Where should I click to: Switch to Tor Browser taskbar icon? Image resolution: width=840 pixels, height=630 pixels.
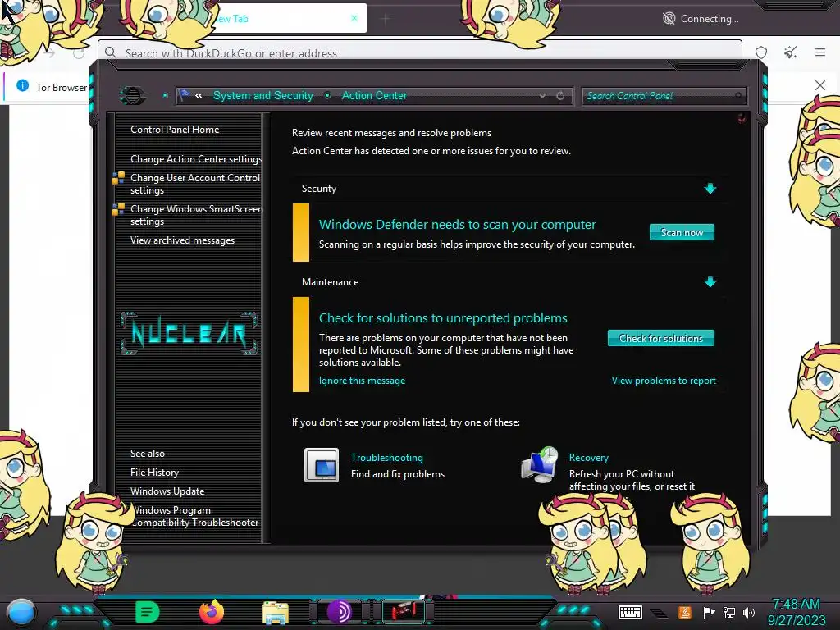click(x=339, y=612)
